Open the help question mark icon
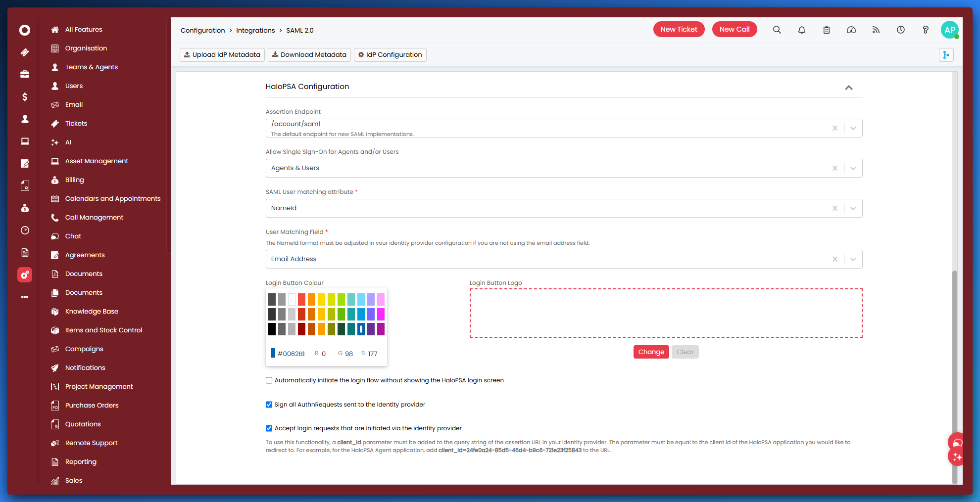The width and height of the screenshot is (980, 502). click(x=926, y=30)
